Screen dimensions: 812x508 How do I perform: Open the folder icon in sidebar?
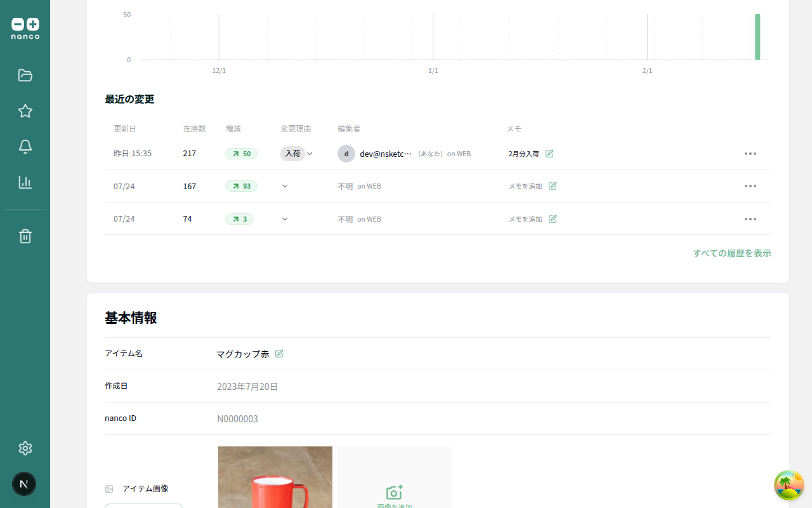(25, 76)
